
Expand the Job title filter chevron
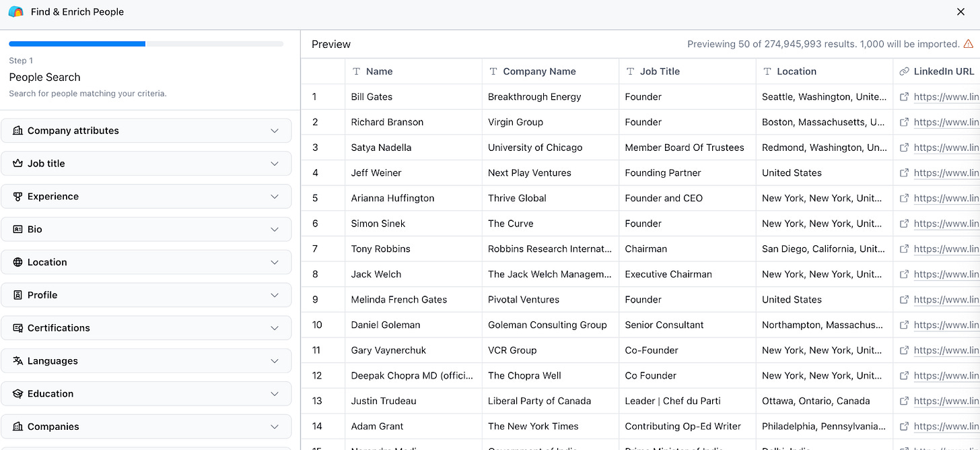pos(275,164)
